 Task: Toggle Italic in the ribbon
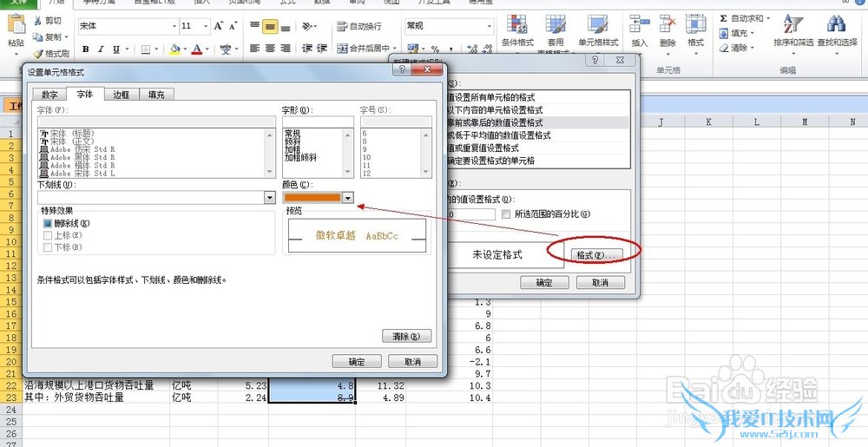tap(102, 49)
